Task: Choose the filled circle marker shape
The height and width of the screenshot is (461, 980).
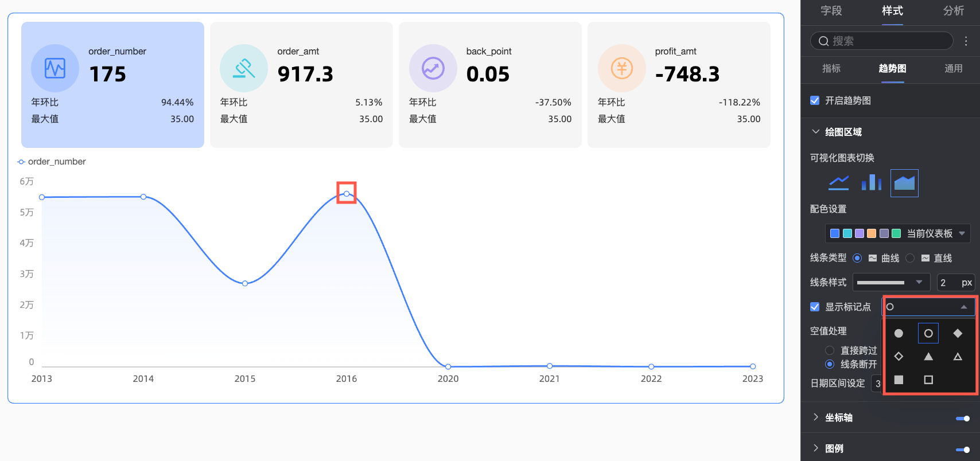Action: (899, 333)
